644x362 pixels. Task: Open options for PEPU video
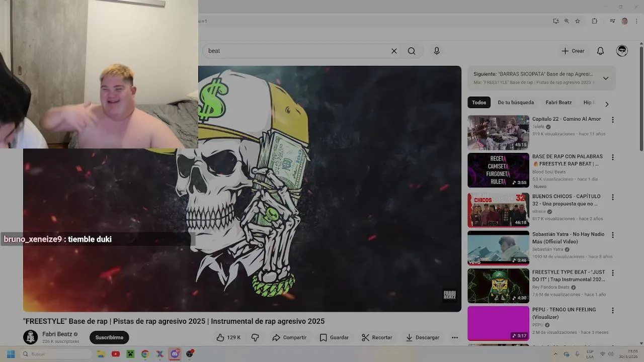(612, 310)
